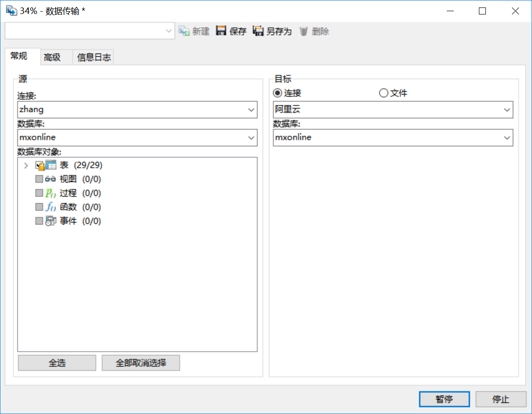Click the 过程 (0/0) tree label

click(81, 193)
